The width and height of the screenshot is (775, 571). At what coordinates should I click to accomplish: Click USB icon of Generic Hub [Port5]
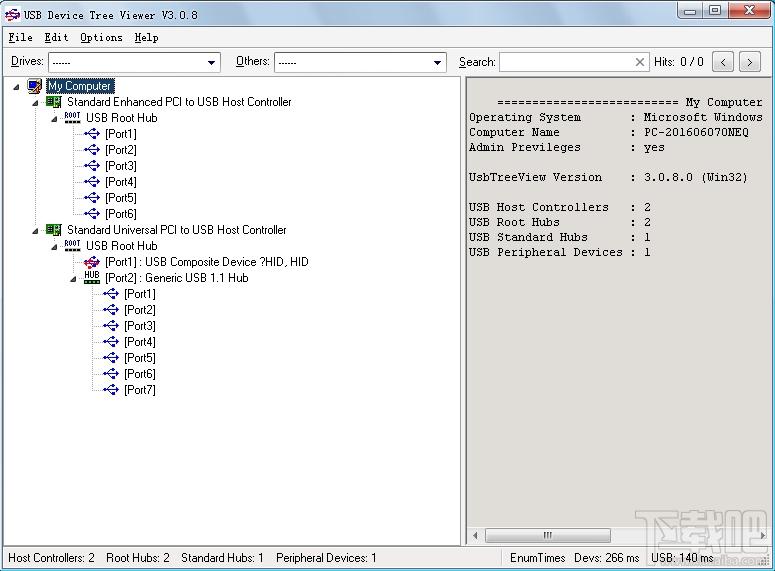tap(111, 358)
